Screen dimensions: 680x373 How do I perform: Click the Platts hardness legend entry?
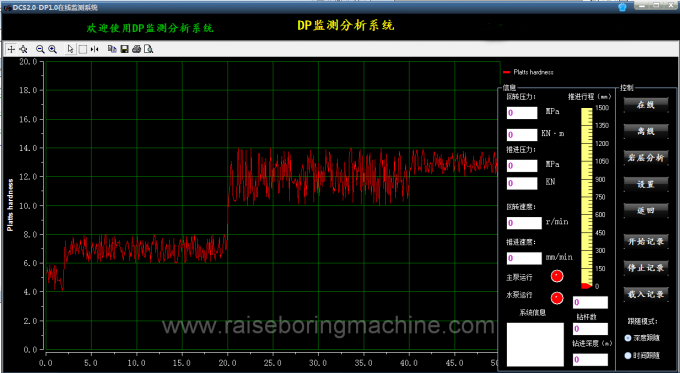point(528,72)
